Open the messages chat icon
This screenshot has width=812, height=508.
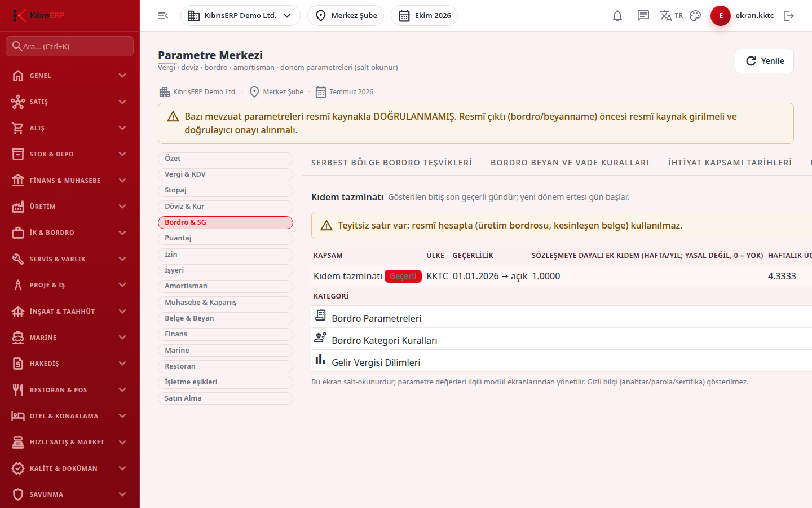pyautogui.click(x=643, y=16)
